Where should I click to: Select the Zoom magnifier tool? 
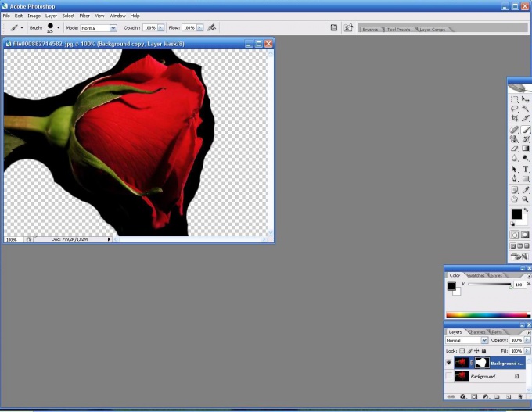click(526, 199)
